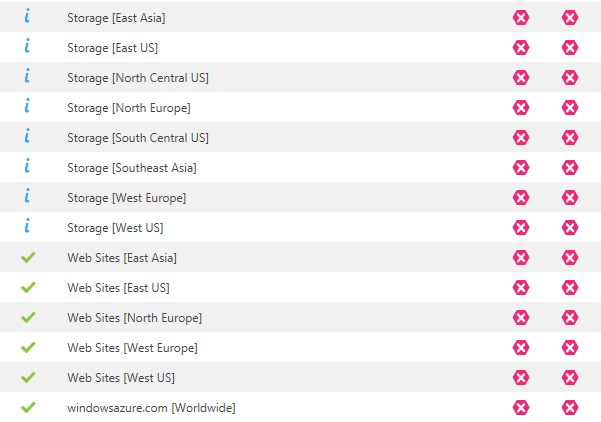Viewport: 601px width, 422px height.
Task: Click first pink X for Storage [Southeast Asia]
Action: click(x=521, y=167)
